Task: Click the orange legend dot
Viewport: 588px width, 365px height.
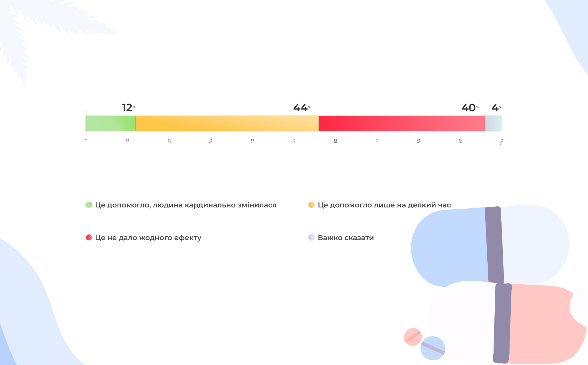Action: click(311, 205)
